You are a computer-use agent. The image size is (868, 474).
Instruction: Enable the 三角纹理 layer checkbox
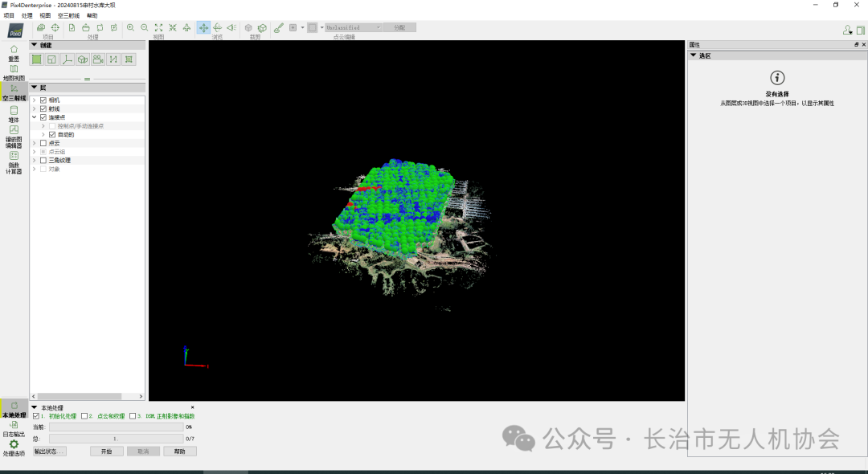point(43,161)
